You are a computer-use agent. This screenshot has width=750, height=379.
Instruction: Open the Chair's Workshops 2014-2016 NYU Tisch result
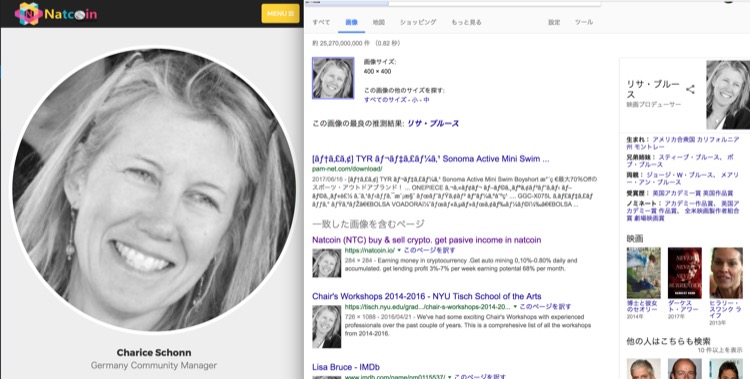(427, 296)
